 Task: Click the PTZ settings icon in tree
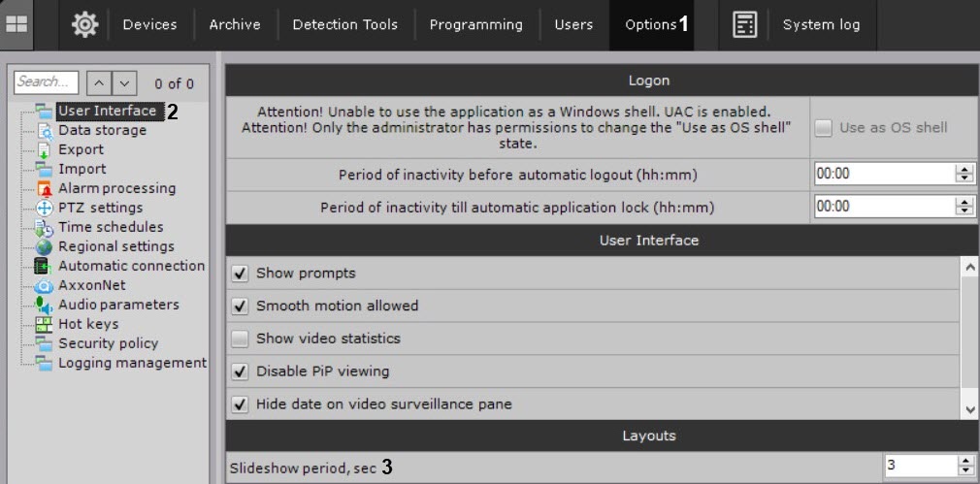[44, 208]
